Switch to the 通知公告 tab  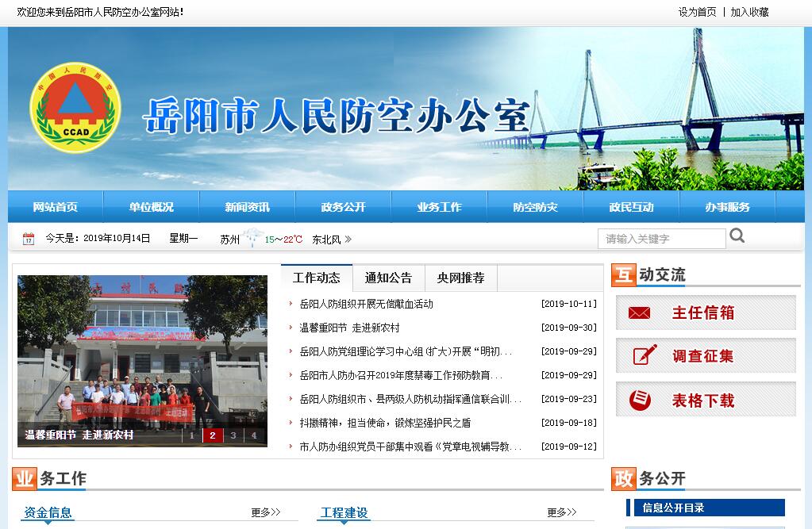click(388, 278)
